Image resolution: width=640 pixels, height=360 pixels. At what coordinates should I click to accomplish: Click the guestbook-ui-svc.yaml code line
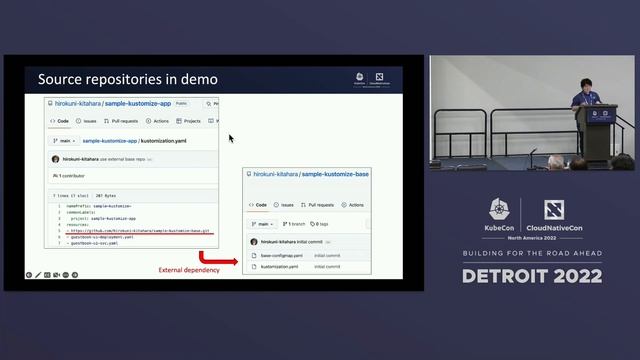coord(92,243)
